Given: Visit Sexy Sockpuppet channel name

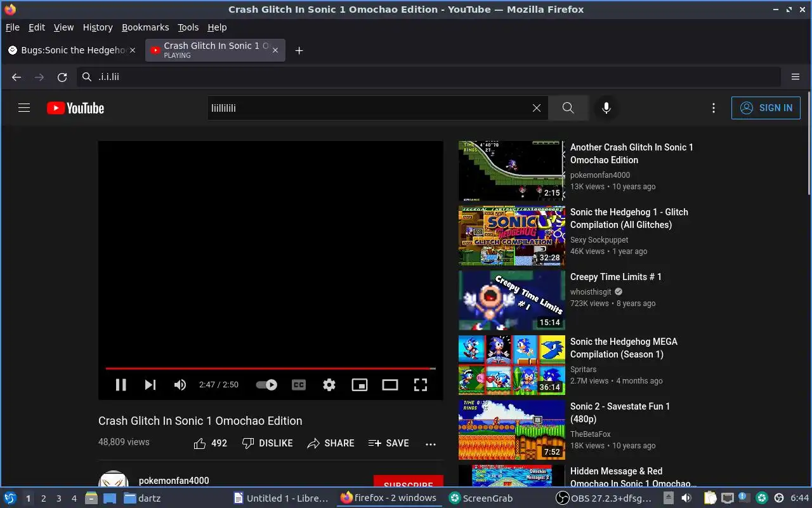Looking at the screenshot, I should pos(599,240).
